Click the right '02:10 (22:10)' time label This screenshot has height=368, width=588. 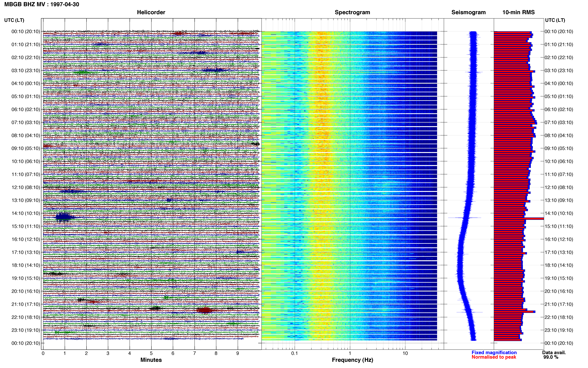pos(559,57)
